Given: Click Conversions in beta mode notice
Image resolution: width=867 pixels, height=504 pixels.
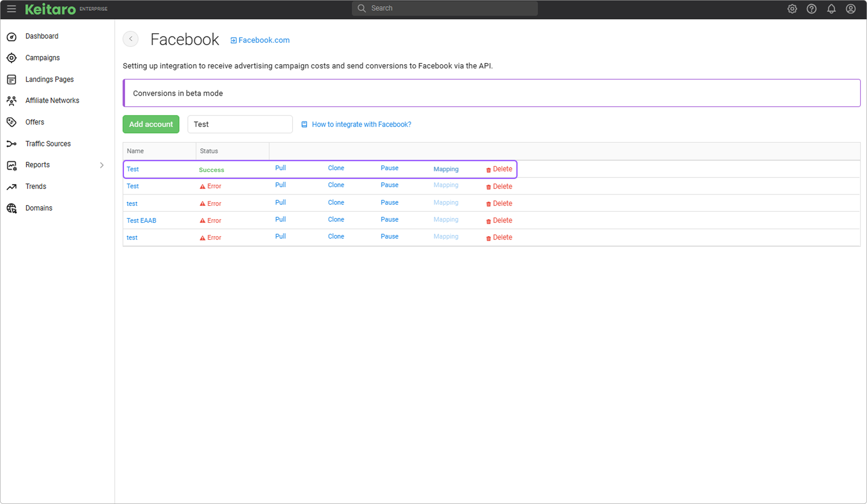Looking at the screenshot, I should [492, 93].
